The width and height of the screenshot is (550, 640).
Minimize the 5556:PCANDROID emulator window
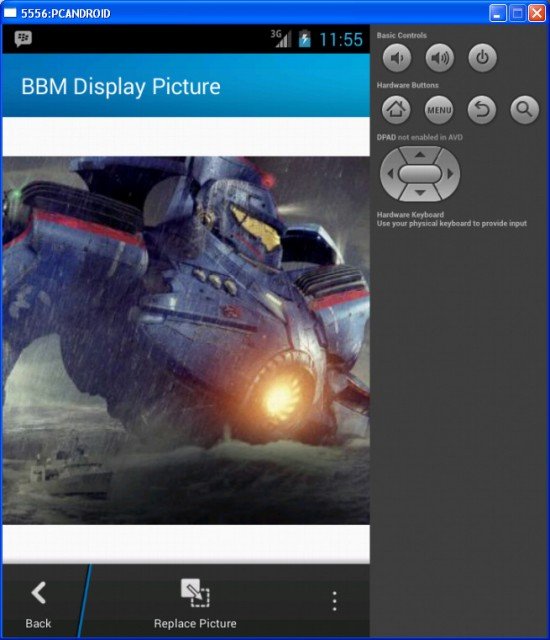498,13
